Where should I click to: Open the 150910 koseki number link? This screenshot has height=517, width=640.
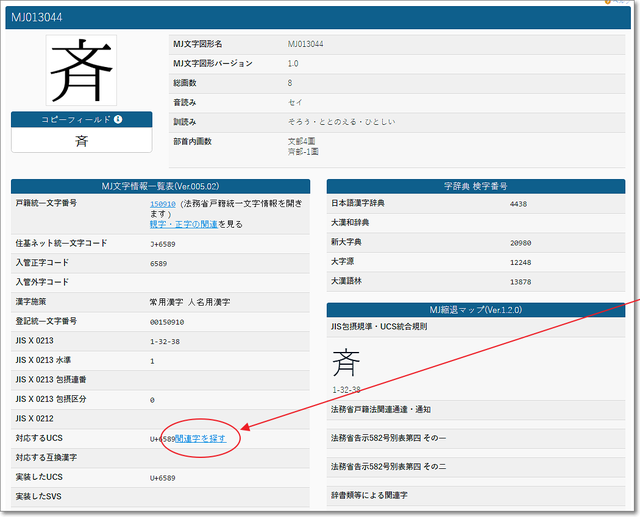pos(163,204)
